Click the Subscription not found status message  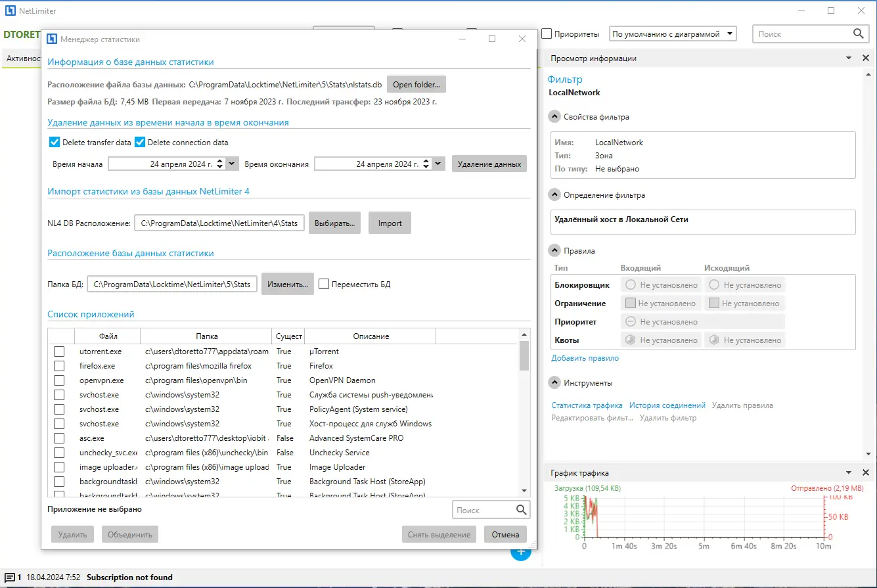(x=129, y=577)
